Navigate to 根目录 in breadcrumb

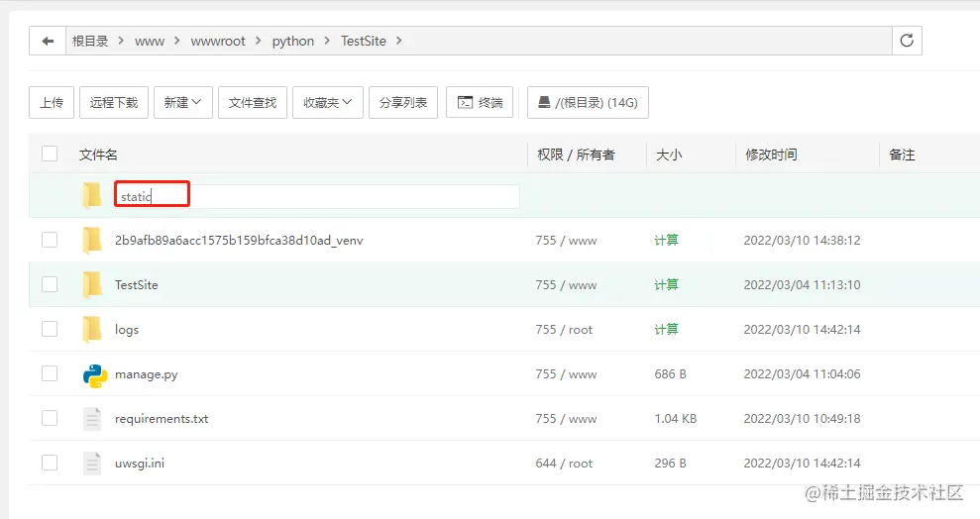[x=90, y=42]
